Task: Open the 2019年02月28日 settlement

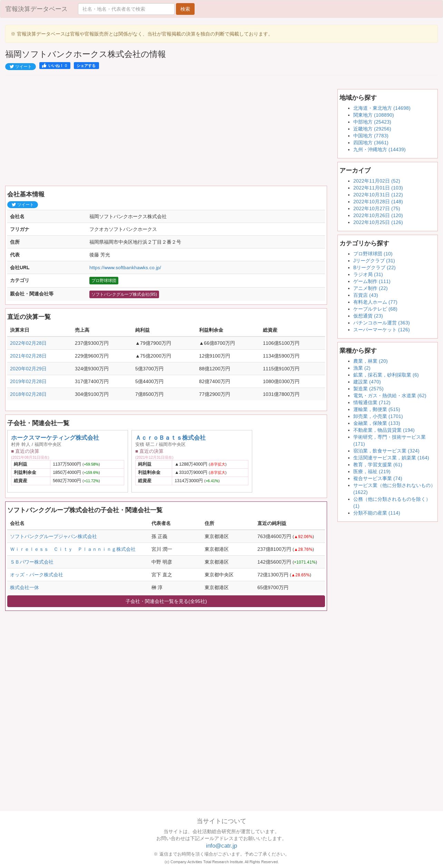Action: tap(28, 381)
